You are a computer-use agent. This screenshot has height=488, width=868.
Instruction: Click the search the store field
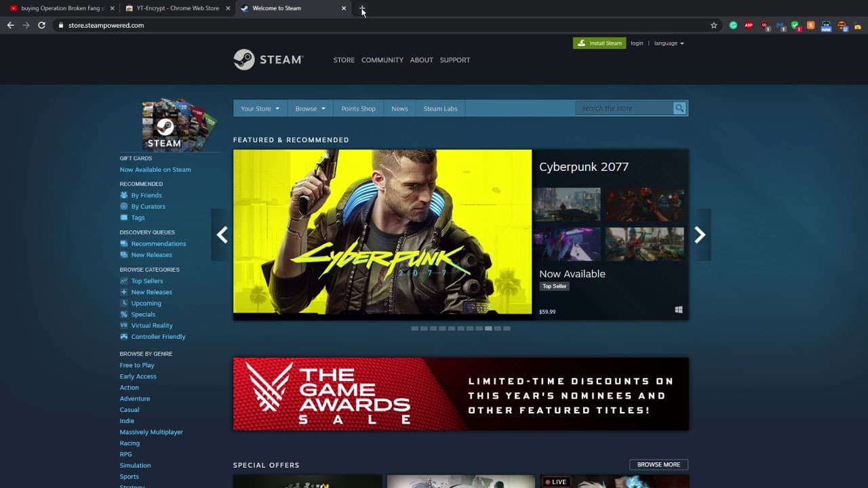pos(624,108)
